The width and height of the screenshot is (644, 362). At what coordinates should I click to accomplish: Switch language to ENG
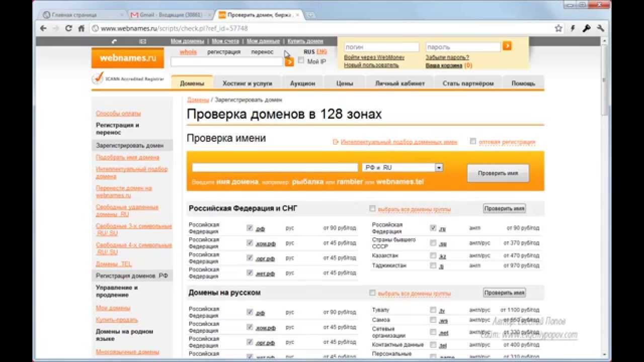click(321, 52)
